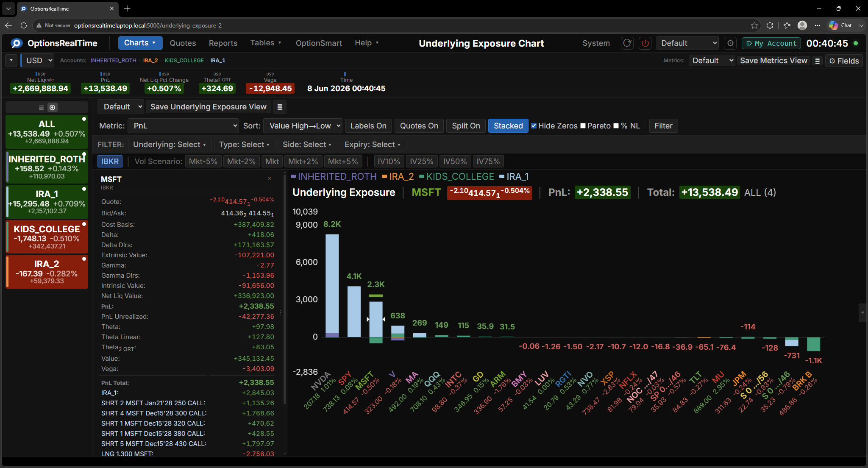
Task: Select the IRA_1 account card
Action: coord(47,202)
